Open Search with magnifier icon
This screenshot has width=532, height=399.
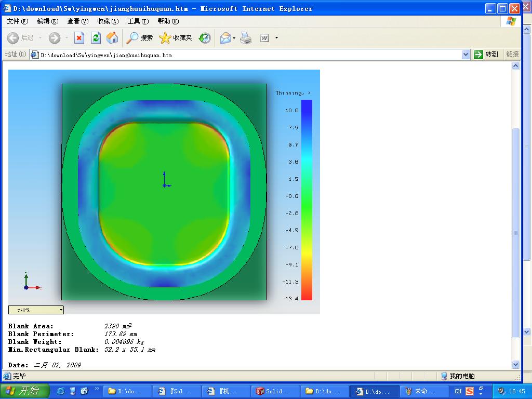click(139, 37)
